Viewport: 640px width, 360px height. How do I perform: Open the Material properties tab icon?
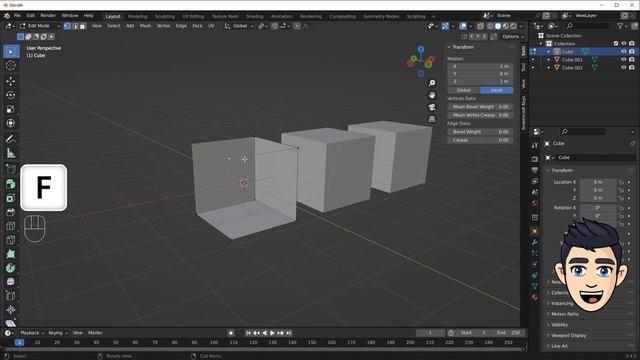click(x=535, y=297)
